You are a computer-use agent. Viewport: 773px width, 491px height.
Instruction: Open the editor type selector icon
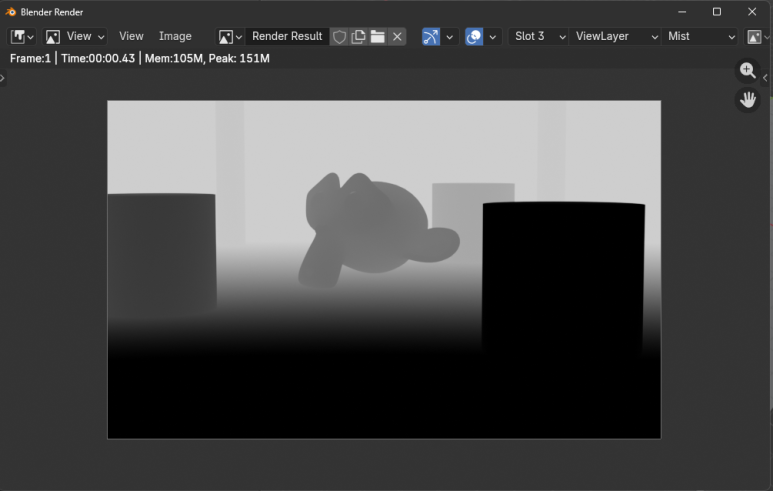click(22, 36)
